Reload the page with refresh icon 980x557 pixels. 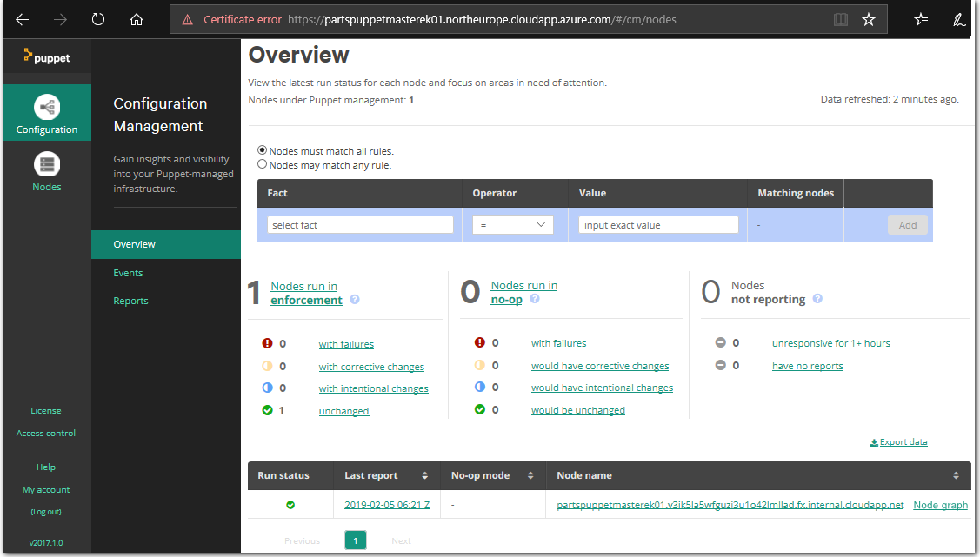tap(98, 19)
